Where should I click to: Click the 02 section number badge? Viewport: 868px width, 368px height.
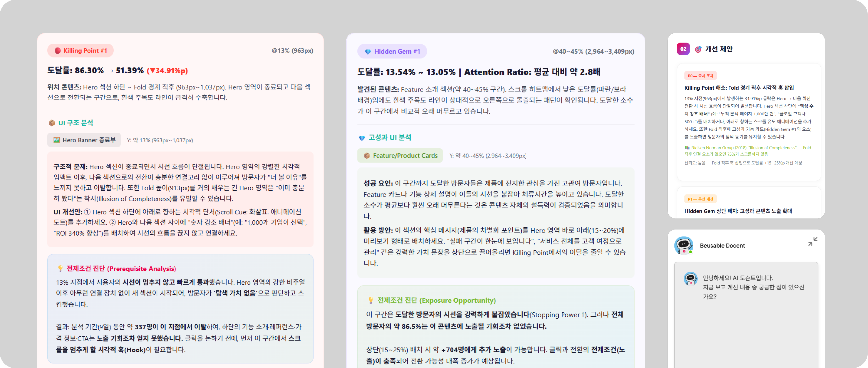[683, 49]
